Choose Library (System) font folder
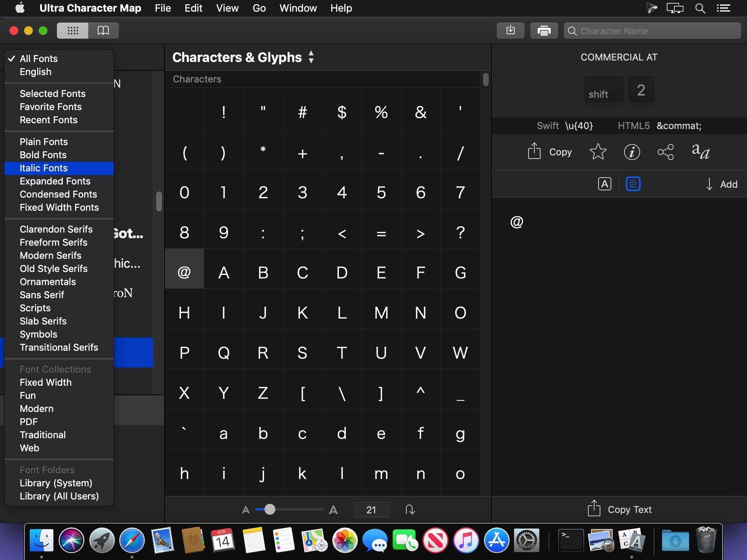 point(59,483)
